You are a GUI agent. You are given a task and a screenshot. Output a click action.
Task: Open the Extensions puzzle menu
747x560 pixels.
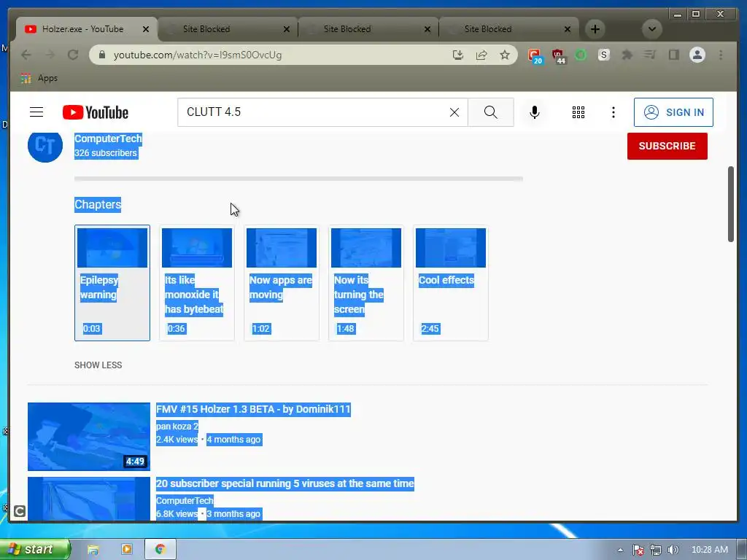tap(627, 55)
